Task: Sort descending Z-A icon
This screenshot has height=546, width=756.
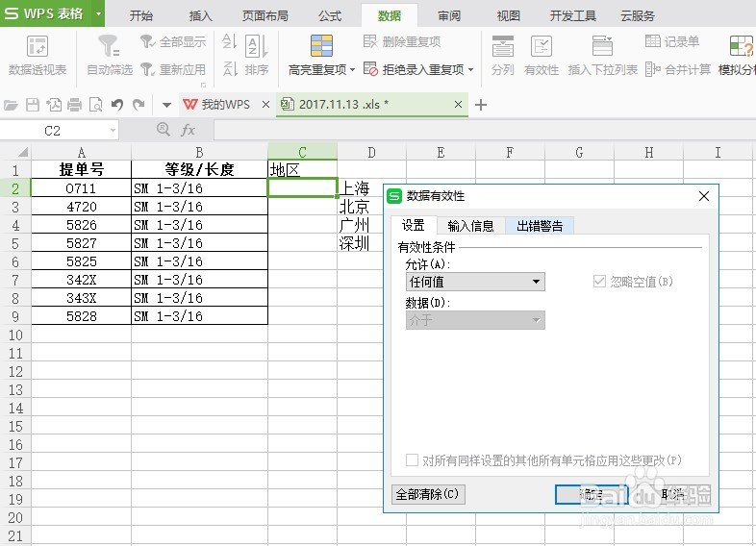Action: (230, 69)
